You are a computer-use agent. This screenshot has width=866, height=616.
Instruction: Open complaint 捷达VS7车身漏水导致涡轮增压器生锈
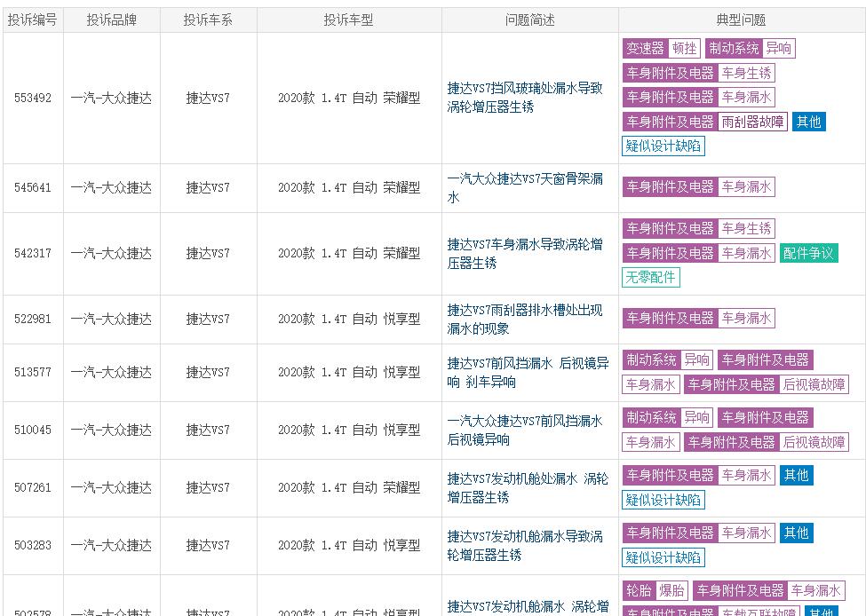tap(525, 253)
